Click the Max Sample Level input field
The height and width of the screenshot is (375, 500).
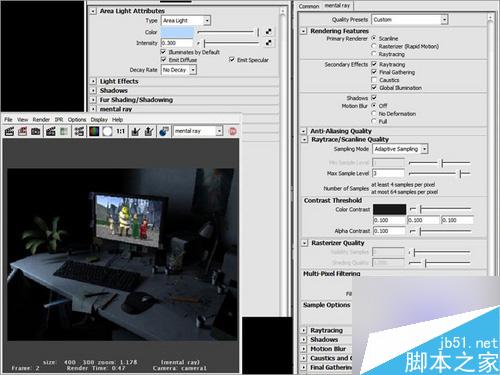388,173
